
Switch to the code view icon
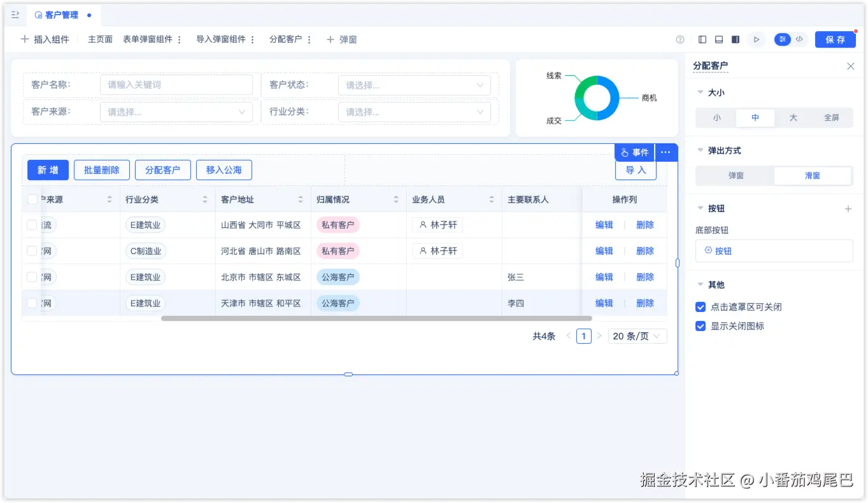coord(799,39)
